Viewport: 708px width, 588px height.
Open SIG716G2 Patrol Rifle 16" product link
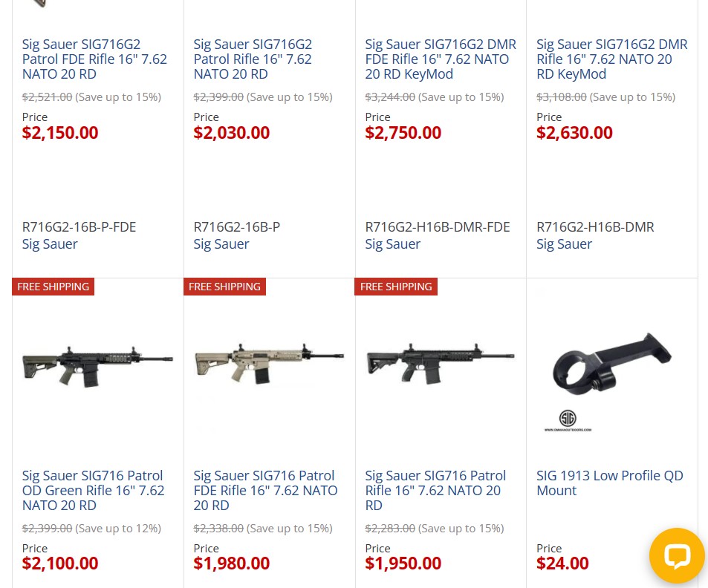(x=253, y=59)
